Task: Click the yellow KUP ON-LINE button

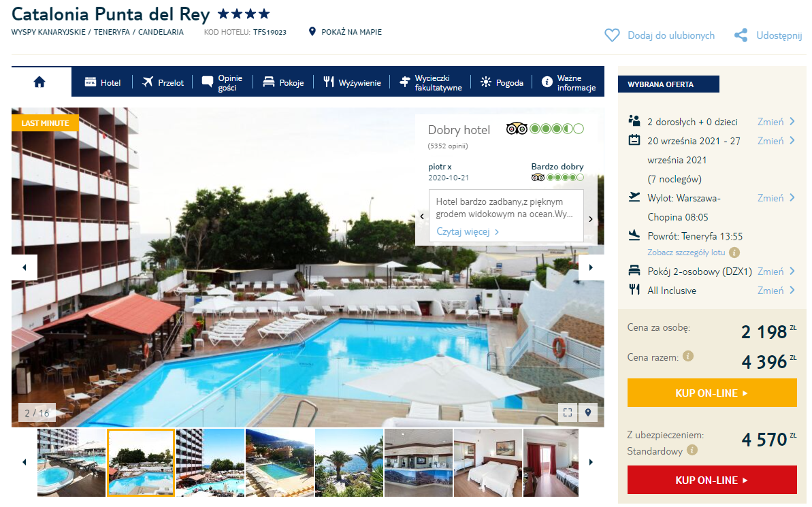Action: click(x=711, y=393)
